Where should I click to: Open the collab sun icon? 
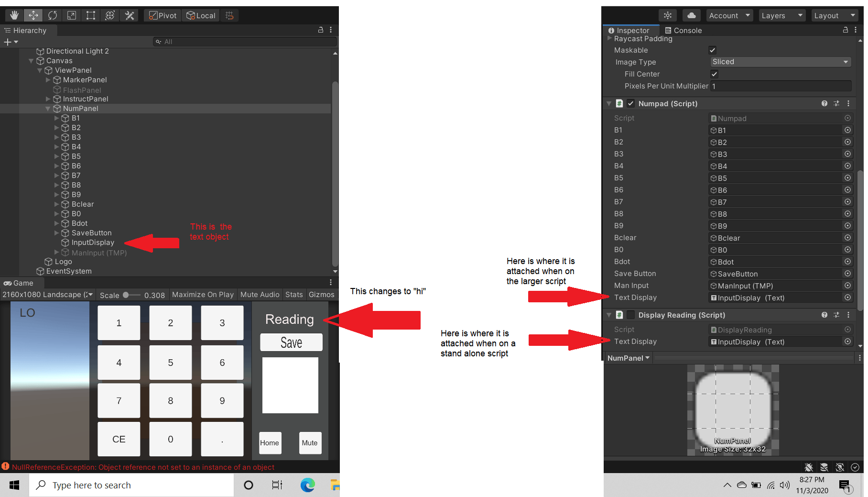[668, 15]
